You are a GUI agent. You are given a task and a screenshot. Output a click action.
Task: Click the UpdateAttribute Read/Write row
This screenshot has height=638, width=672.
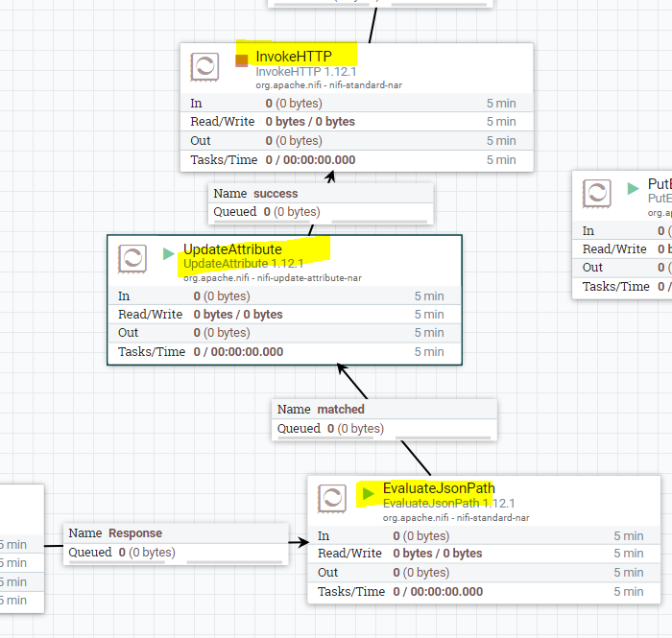[x=284, y=315]
